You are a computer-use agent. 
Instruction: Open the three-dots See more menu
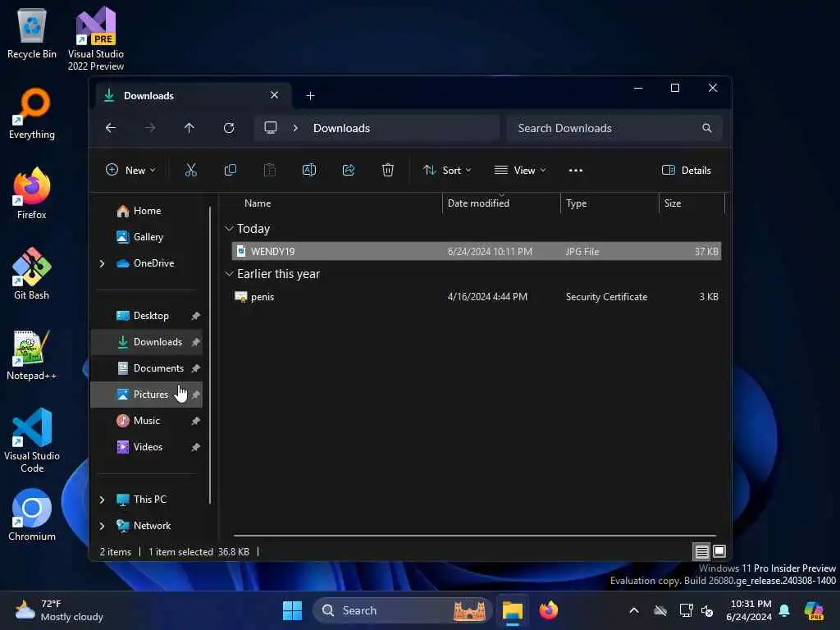tap(575, 171)
